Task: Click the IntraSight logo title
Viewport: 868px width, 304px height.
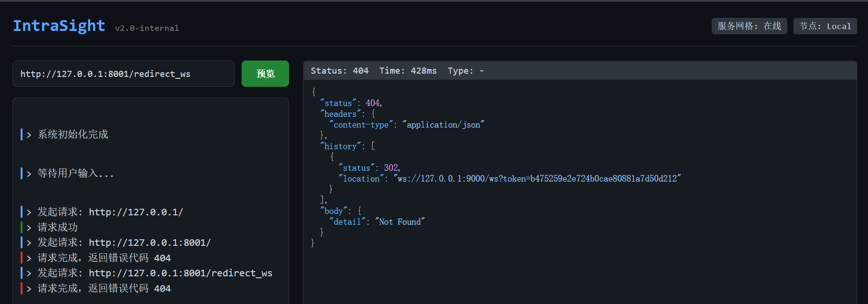Action: (x=59, y=26)
